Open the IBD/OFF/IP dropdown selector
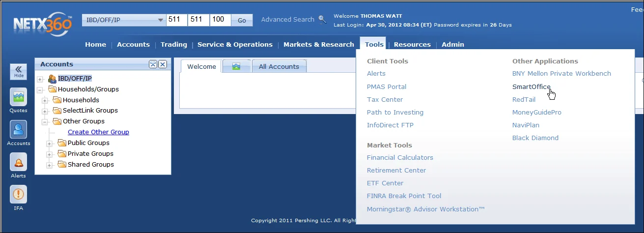 click(x=124, y=20)
